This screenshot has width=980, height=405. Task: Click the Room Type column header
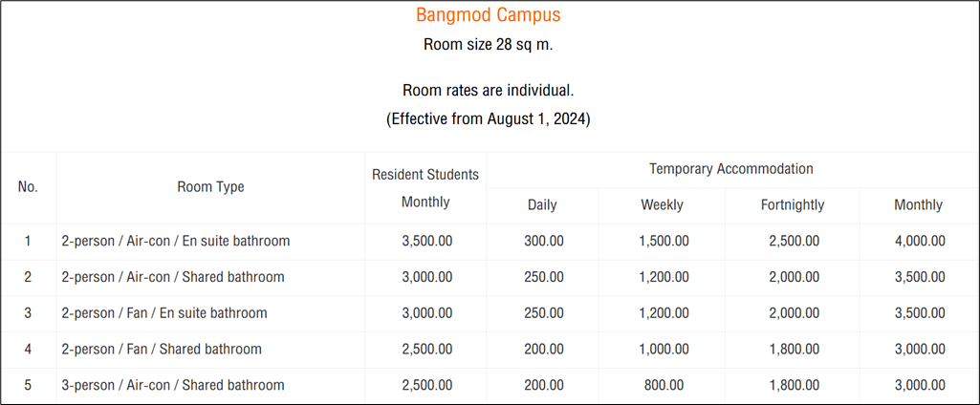tap(210, 187)
